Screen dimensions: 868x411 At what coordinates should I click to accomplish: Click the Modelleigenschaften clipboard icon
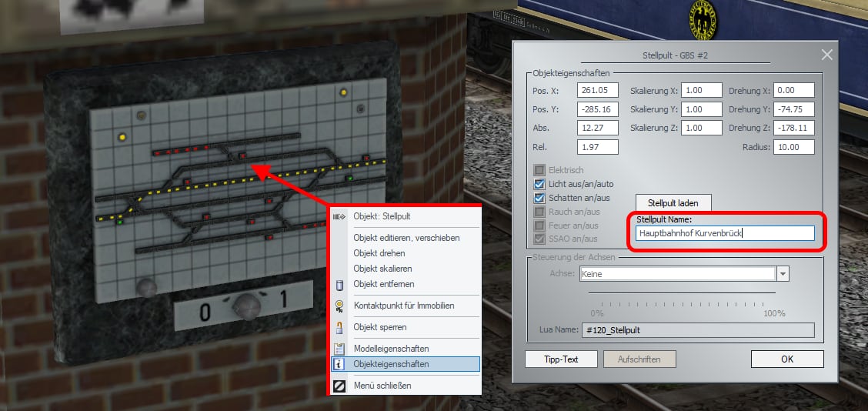pyautogui.click(x=340, y=349)
